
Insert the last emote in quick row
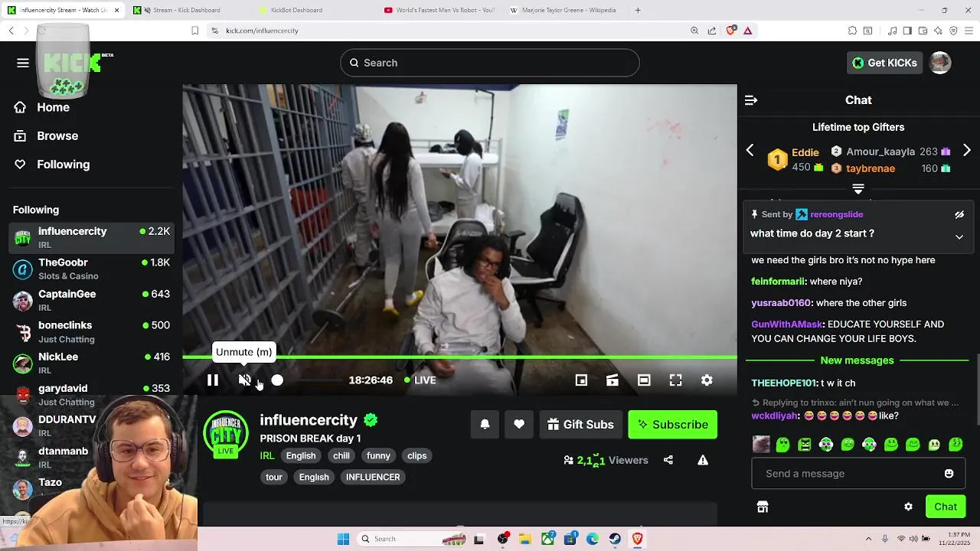[955, 444]
